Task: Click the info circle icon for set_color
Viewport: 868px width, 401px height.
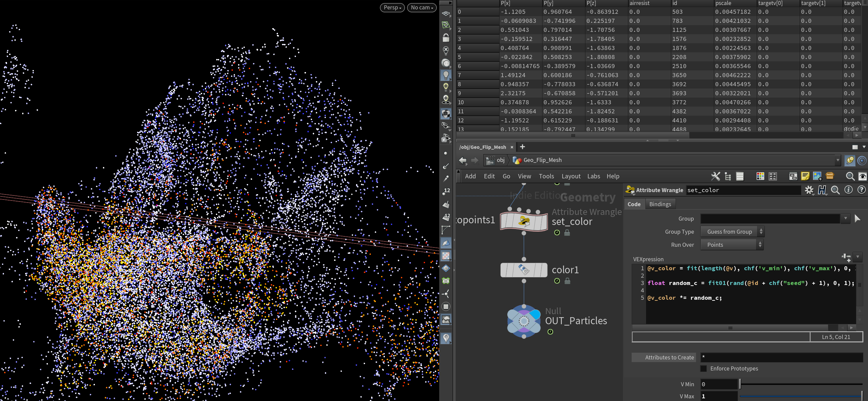Action: (849, 190)
